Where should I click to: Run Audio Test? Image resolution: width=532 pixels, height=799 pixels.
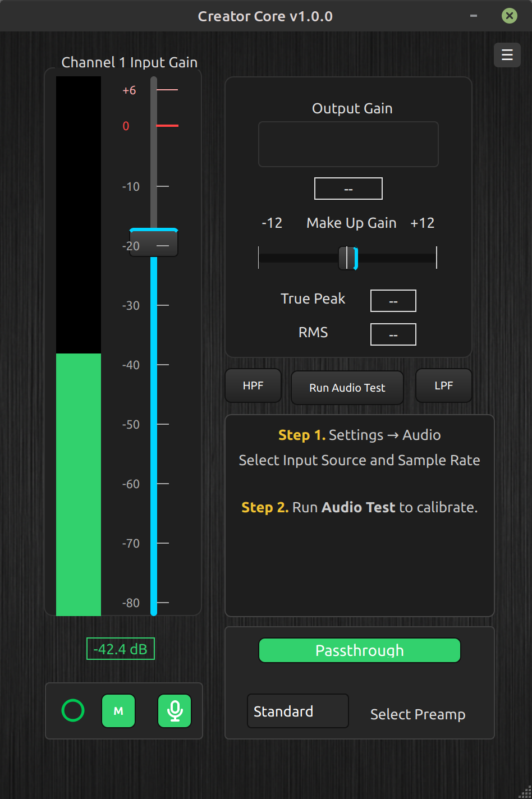point(347,388)
